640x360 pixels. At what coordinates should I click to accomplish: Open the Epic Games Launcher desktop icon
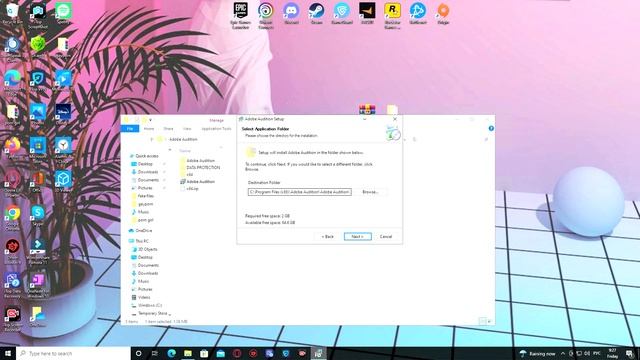(x=240, y=16)
